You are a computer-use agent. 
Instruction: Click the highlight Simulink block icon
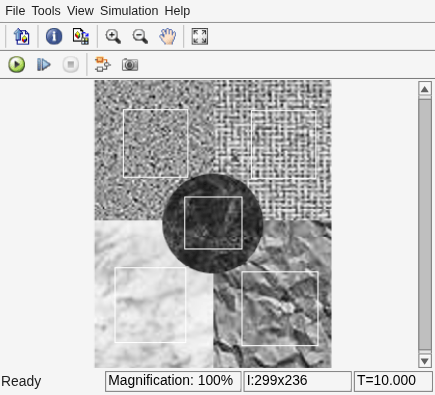pyautogui.click(x=103, y=64)
